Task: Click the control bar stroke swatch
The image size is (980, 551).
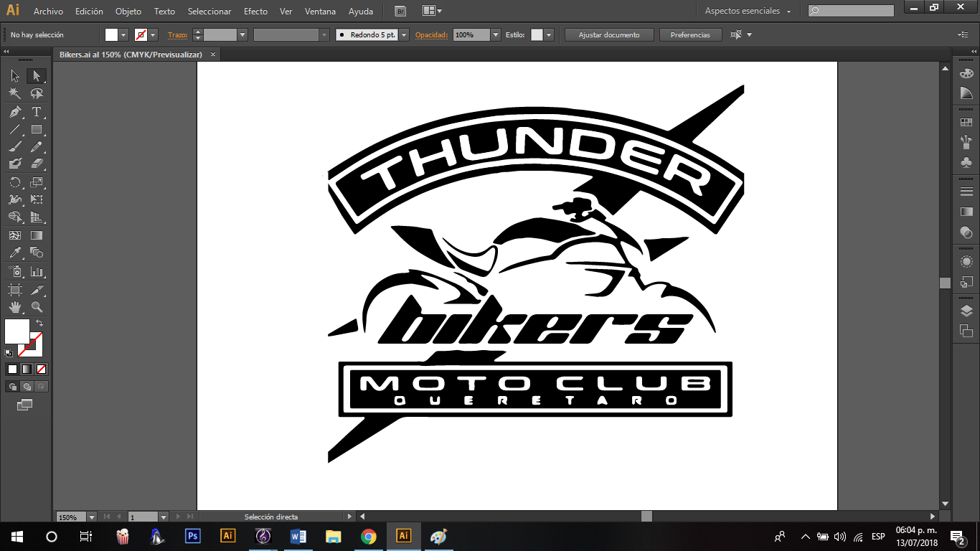Action: pyautogui.click(x=141, y=34)
